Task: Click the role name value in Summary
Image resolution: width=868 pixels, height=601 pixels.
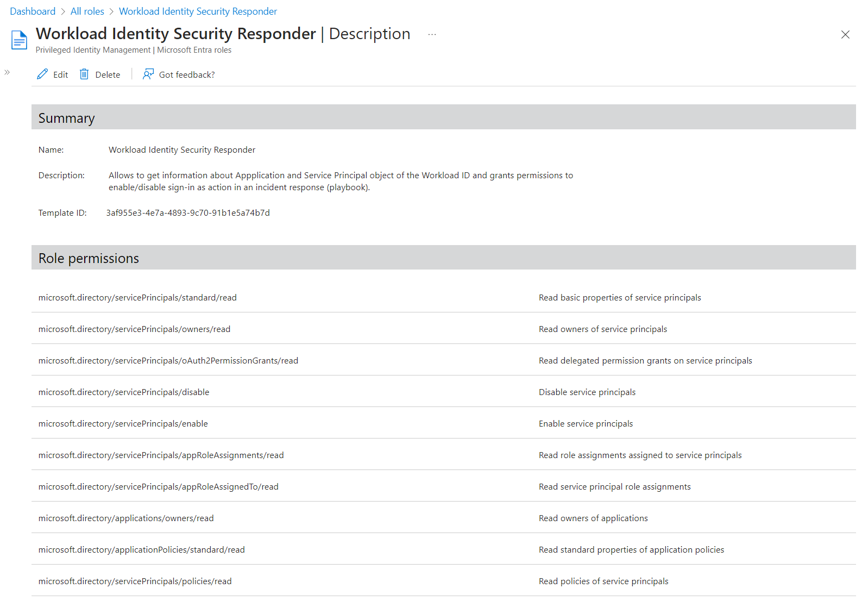Action: [x=182, y=150]
